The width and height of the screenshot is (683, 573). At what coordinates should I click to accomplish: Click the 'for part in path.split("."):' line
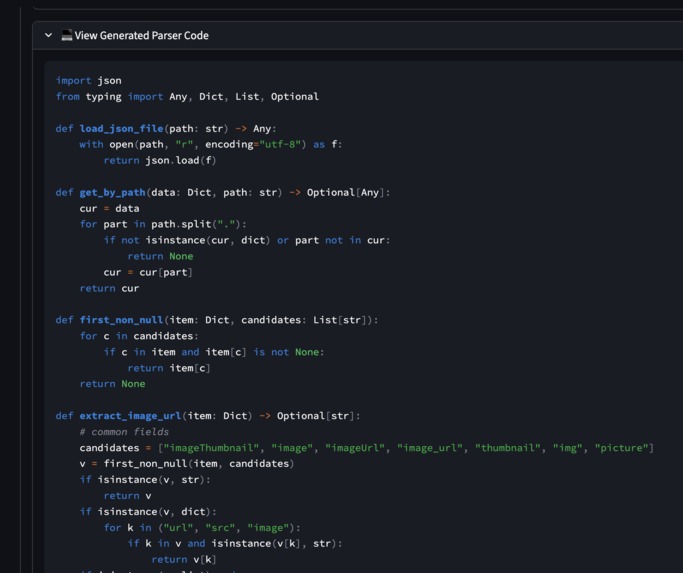(163, 224)
